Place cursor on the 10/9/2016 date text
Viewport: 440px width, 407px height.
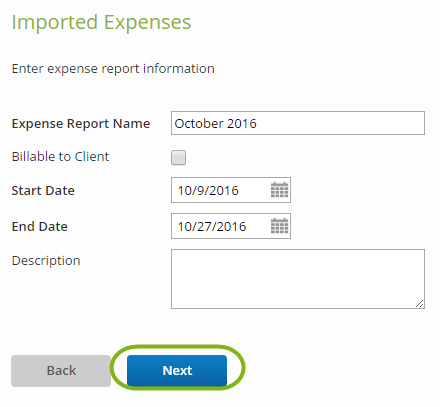pos(208,191)
